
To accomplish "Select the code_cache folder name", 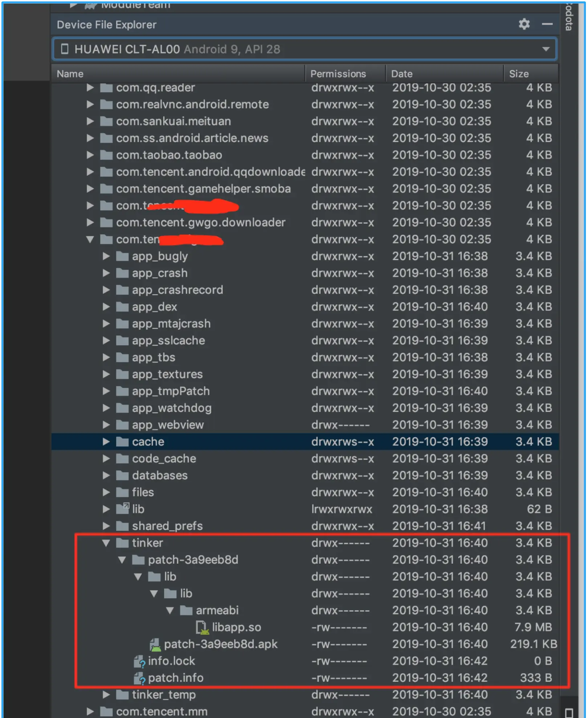I will point(164,459).
